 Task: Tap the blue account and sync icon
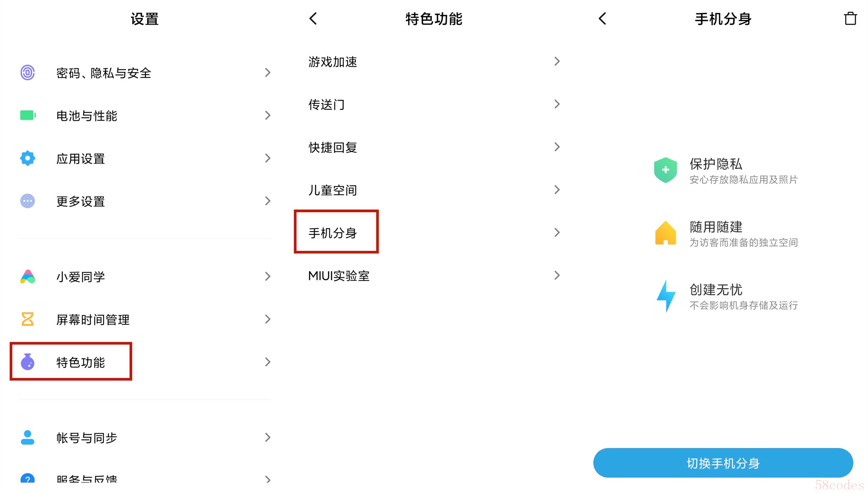[x=28, y=437]
